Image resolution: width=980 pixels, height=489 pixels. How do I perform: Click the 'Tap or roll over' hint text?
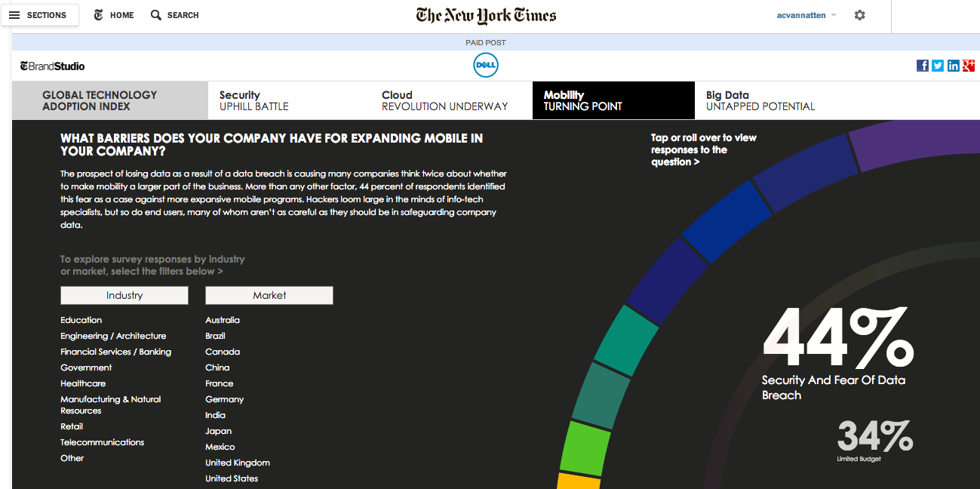point(704,149)
